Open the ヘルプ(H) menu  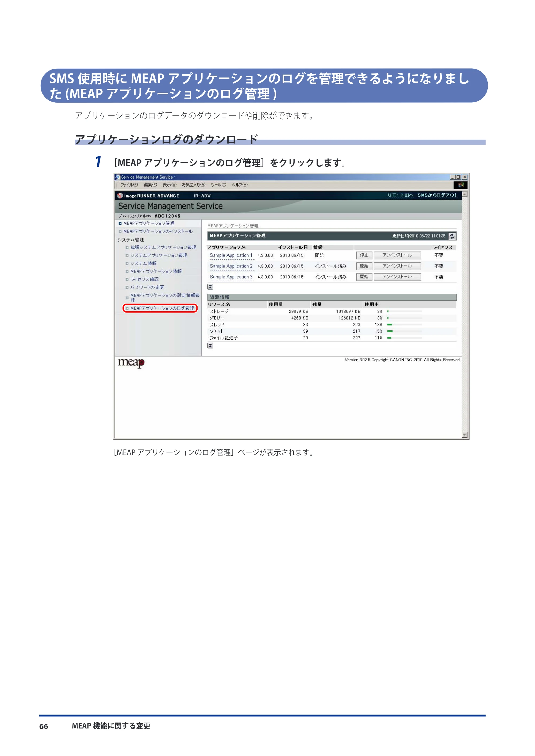coord(240,185)
